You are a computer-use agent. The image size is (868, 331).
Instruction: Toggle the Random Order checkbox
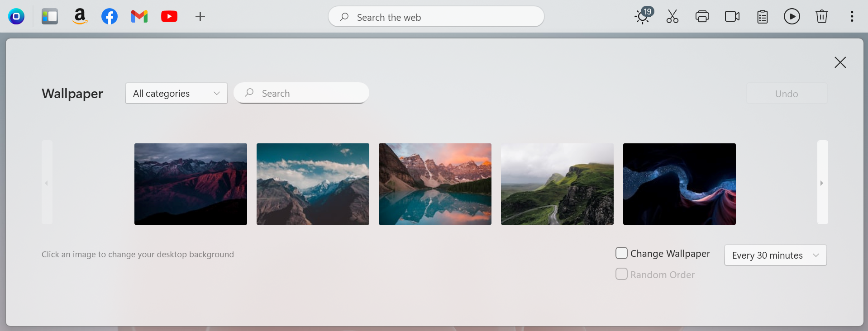(621, 274)
